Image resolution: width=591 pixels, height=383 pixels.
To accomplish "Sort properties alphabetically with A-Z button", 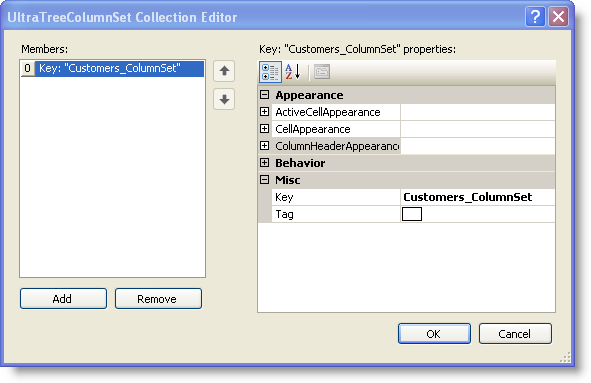I will coord(293,72).
